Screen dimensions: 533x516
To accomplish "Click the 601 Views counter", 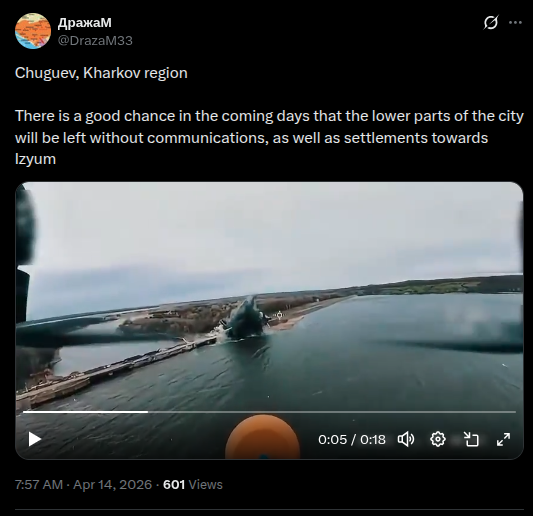I will pos(193,484).
